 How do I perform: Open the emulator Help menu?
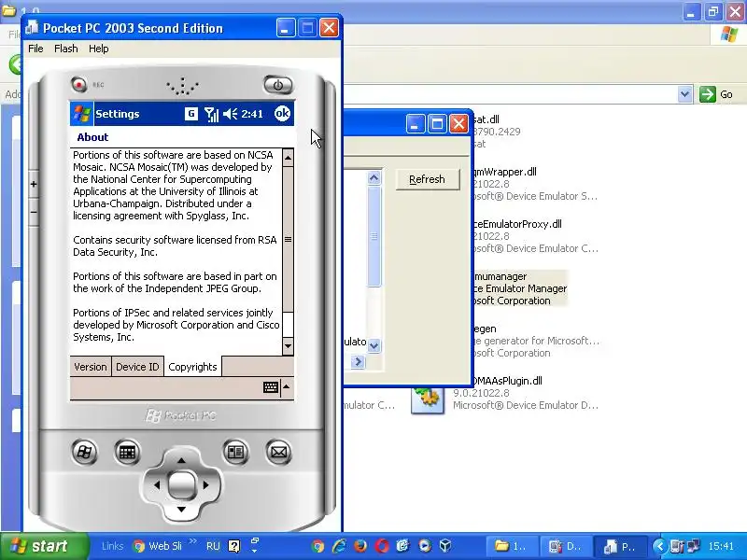point(99,49)
